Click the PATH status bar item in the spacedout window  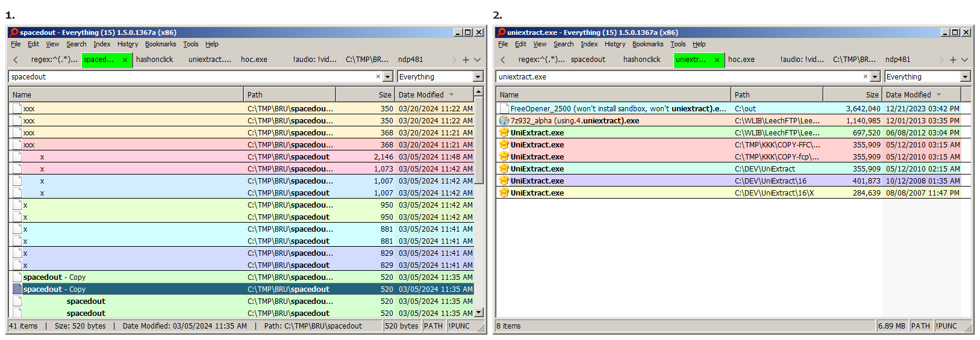(433, 326)
